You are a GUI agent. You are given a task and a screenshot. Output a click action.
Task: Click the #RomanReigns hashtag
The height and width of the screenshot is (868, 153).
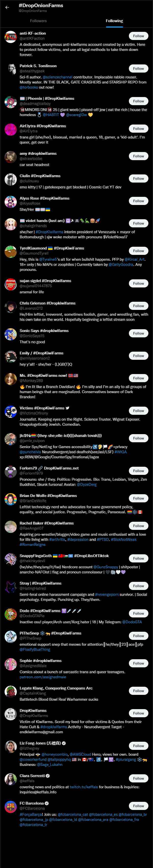32,545
